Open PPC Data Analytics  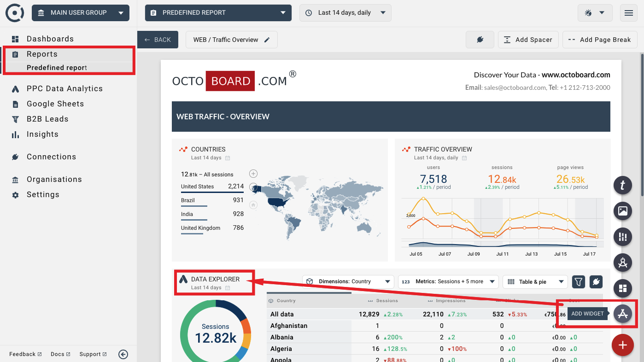(x=64, y=88)
